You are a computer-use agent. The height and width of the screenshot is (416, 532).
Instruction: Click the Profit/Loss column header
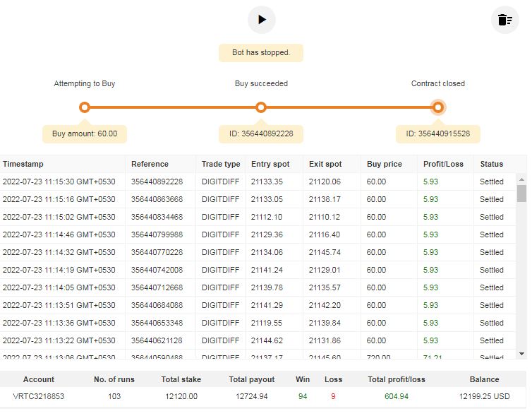click(443, 164)
